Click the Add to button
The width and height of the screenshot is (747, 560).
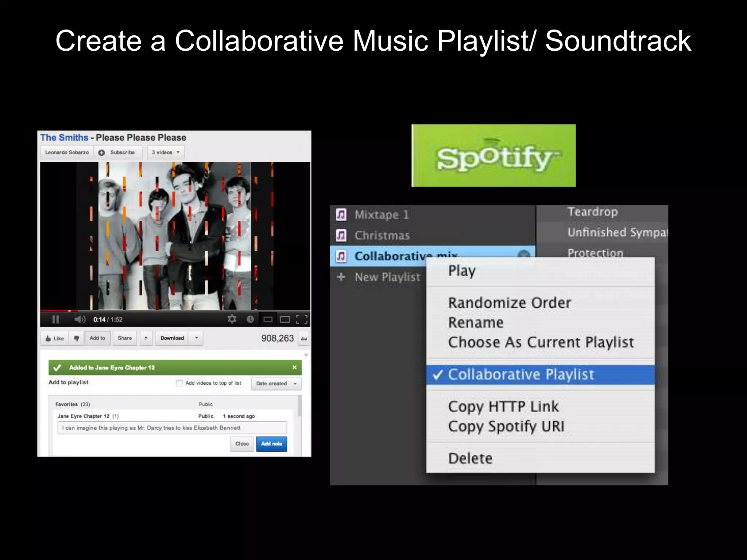97,338
